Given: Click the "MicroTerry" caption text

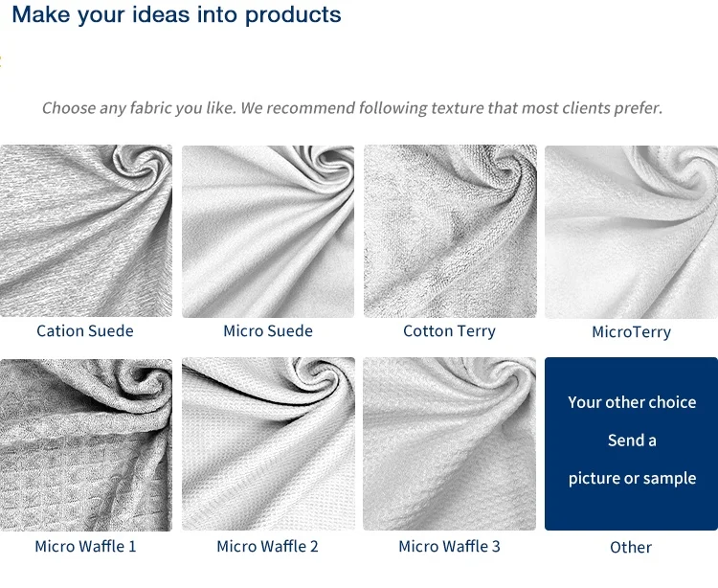Looking at the screenshot, I should pos(631,332).
